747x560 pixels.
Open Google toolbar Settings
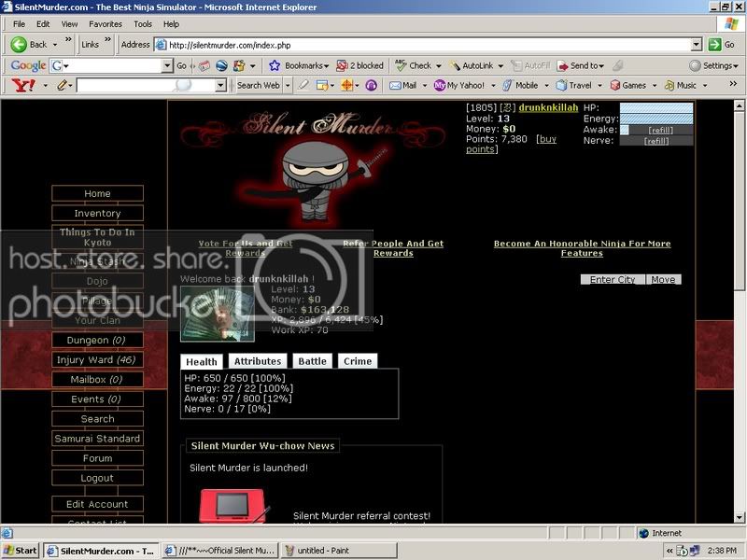point(714,65)
